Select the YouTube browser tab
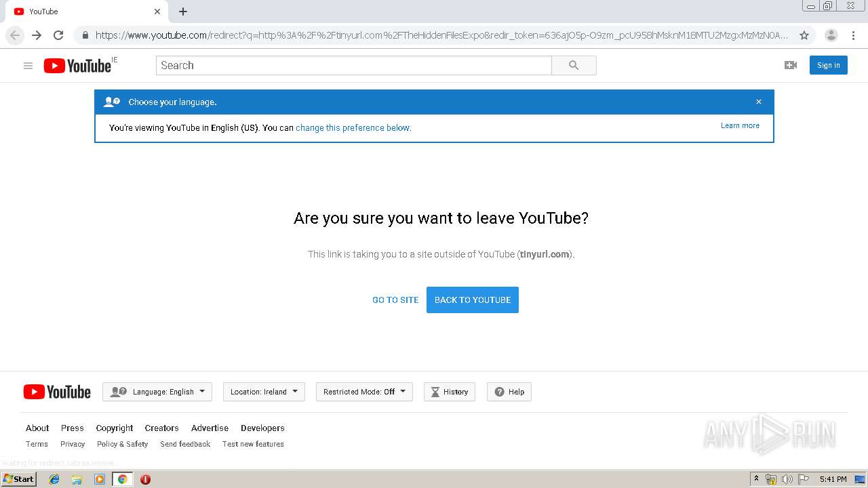The height and width of the screenshot is (488, 868). click(87, 12)
